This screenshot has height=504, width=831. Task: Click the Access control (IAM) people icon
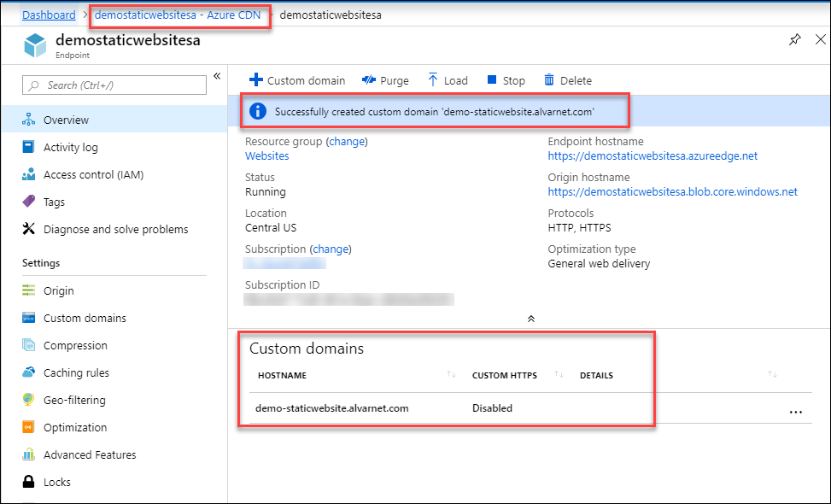pos(29,174)
